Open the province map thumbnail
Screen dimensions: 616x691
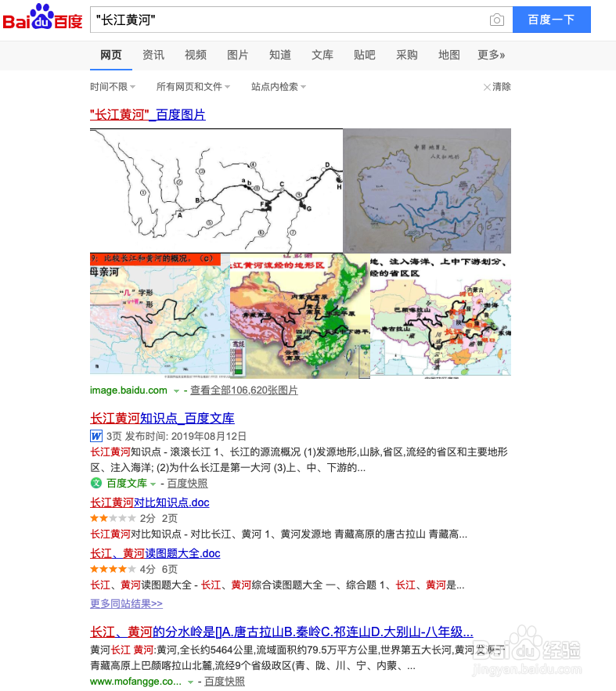click(x=441, y=315)
